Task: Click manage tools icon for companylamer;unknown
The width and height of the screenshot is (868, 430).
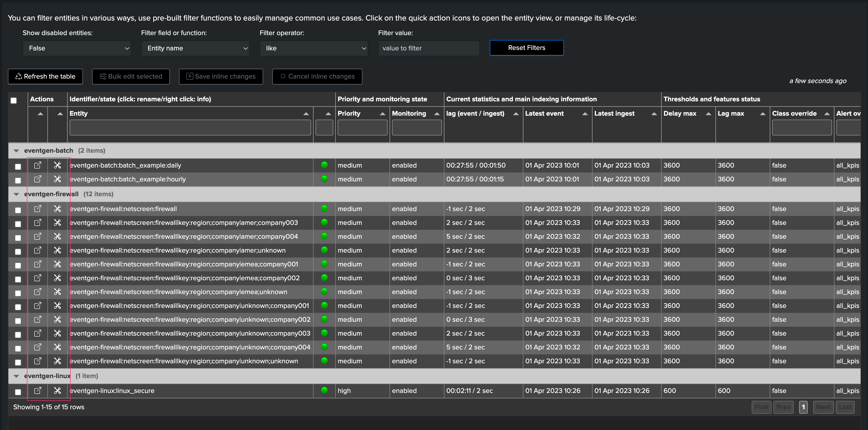Action: [x=58, y=250]
